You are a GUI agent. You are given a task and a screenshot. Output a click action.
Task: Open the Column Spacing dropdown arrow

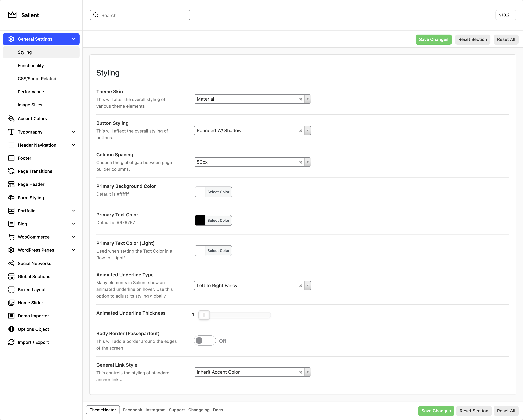pyautogui.click(x=308, y=162)
